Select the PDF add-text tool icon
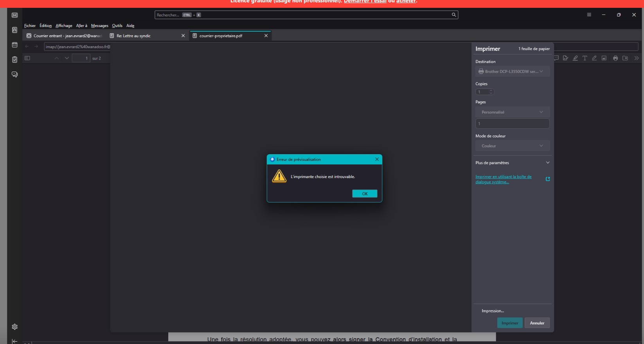 coord(585,58)
